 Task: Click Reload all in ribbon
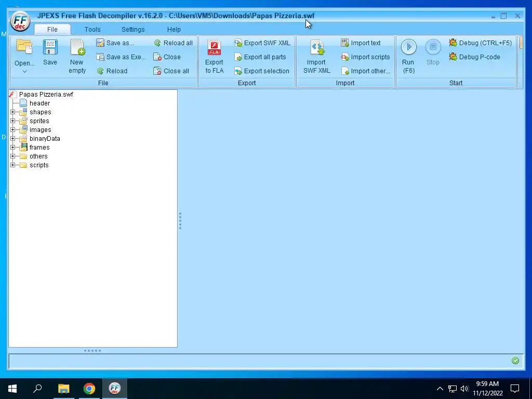[173, 43]
